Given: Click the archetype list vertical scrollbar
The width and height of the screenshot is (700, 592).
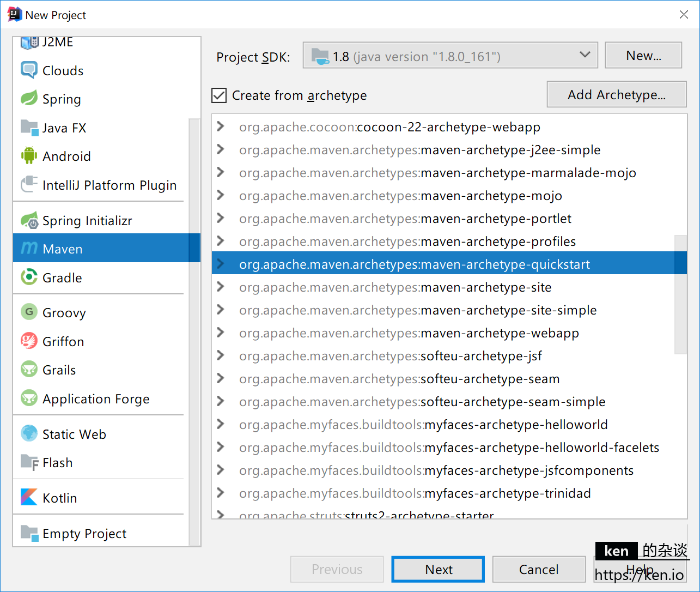Looking at the screenshot, I should [x=680, y=294].
